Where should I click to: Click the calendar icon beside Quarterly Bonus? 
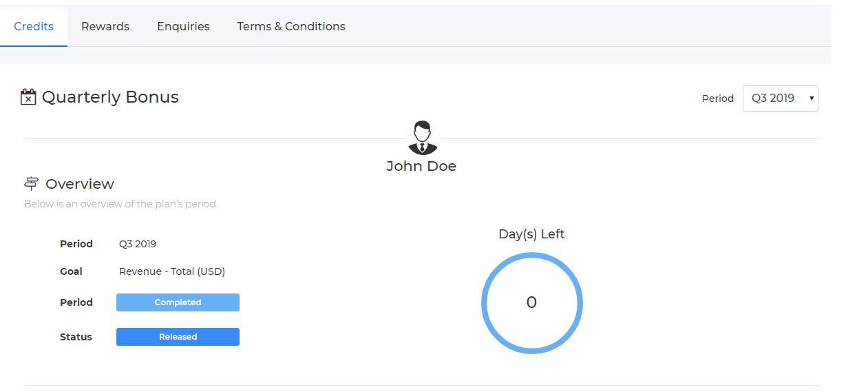pos(28,97)
